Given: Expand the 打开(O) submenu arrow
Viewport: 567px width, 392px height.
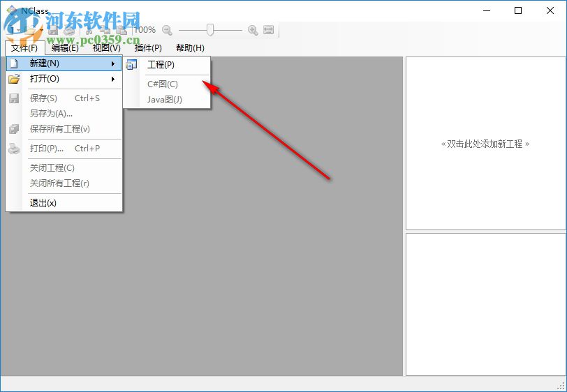Looking at the screenshot, I should (113, 79).
